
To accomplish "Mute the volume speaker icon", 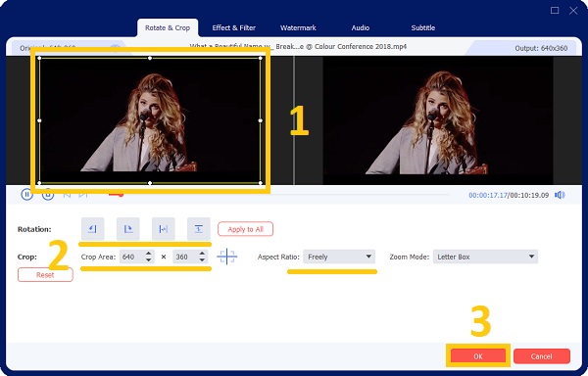I will tap(560, 195).
